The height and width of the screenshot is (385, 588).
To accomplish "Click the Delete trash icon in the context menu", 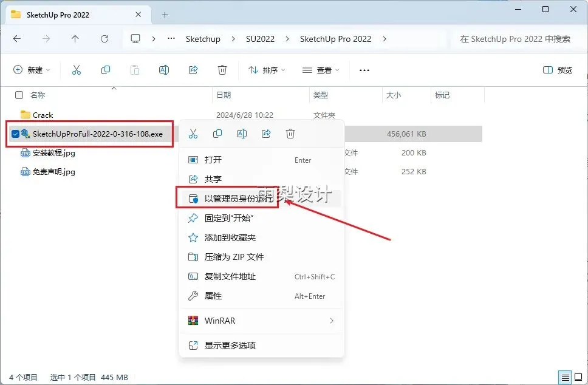I will click(290, 134).
